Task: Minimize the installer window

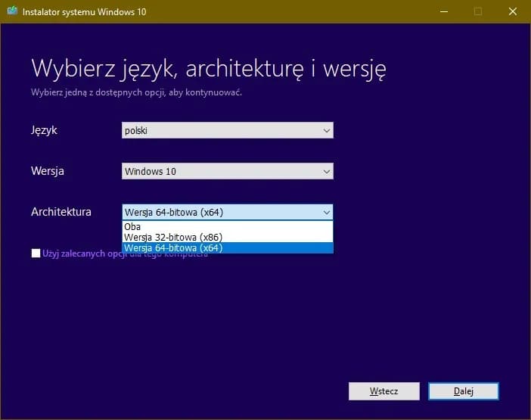Action: click(x=441, y=11)
